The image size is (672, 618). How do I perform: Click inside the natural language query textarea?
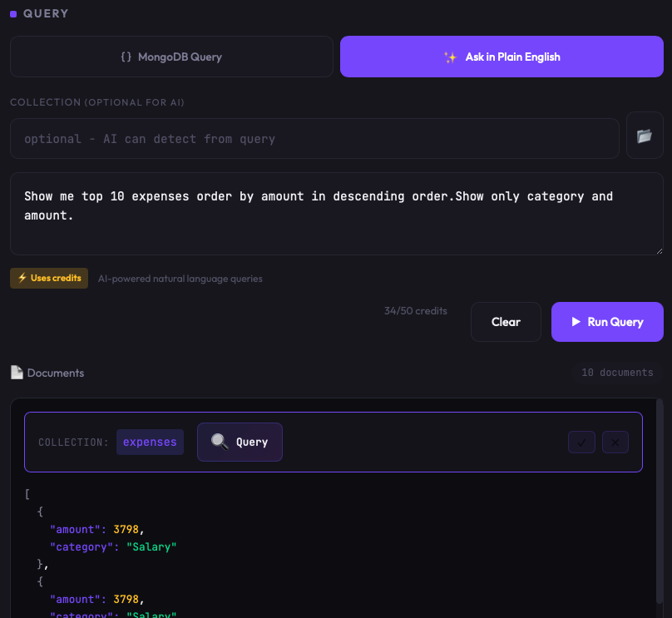pos(337,214)
